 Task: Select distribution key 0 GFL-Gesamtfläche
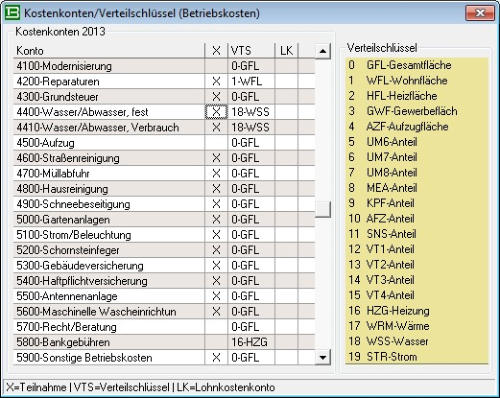coord(417,65)
